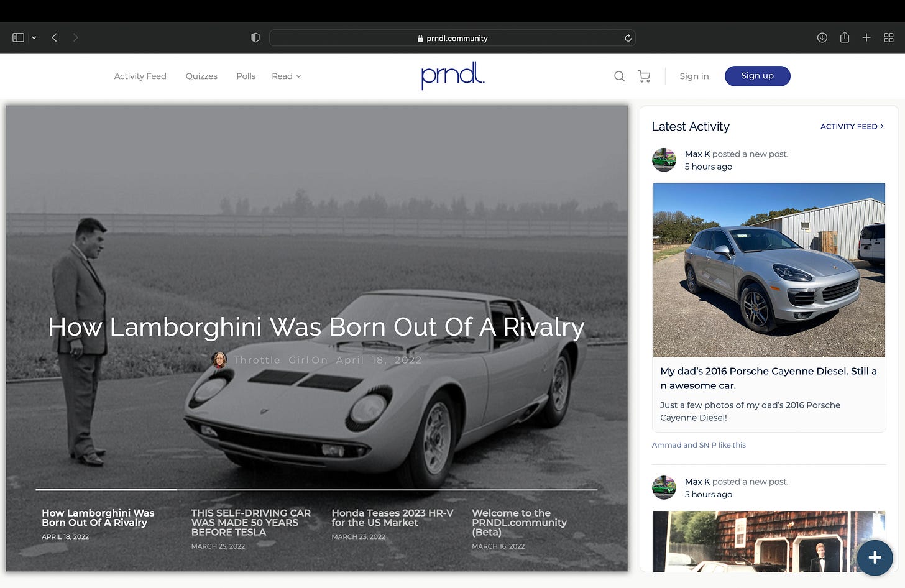Click the prndl.community address bar

click(x=452, y=38)
